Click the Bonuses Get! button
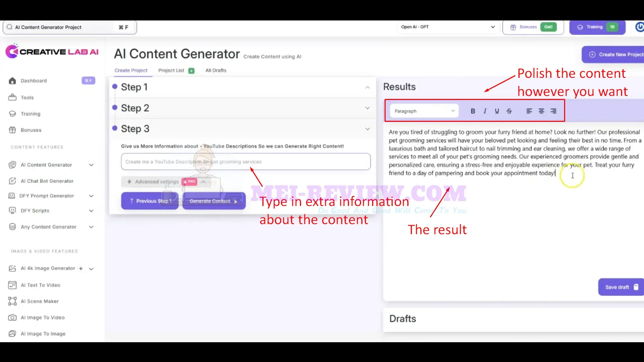Viewport: 644px width, 362px height. tap(533, 27)
